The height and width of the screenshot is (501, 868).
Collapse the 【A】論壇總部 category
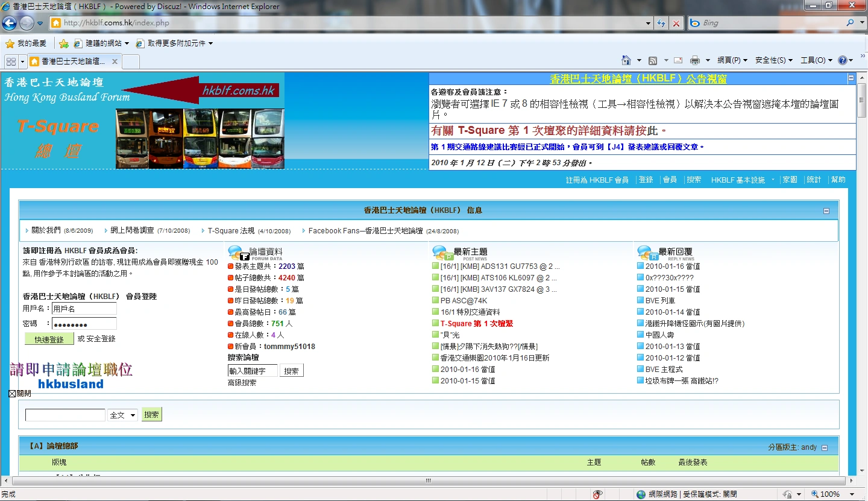[x=825, y=448]
